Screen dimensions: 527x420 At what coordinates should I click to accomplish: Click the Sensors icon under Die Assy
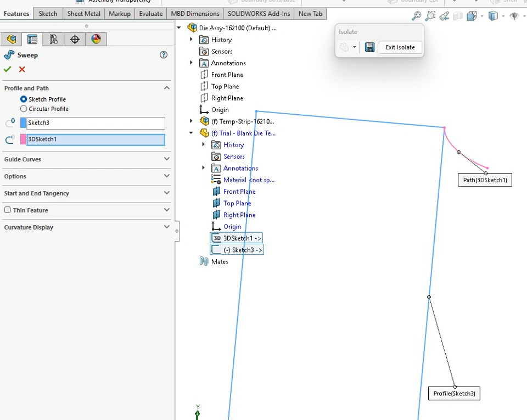[x=204, y=52]
